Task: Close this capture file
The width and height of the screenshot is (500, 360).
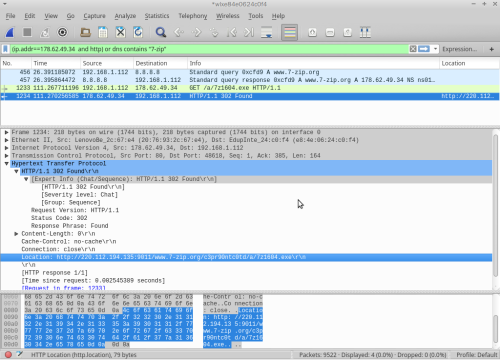Action: (120, 32)
